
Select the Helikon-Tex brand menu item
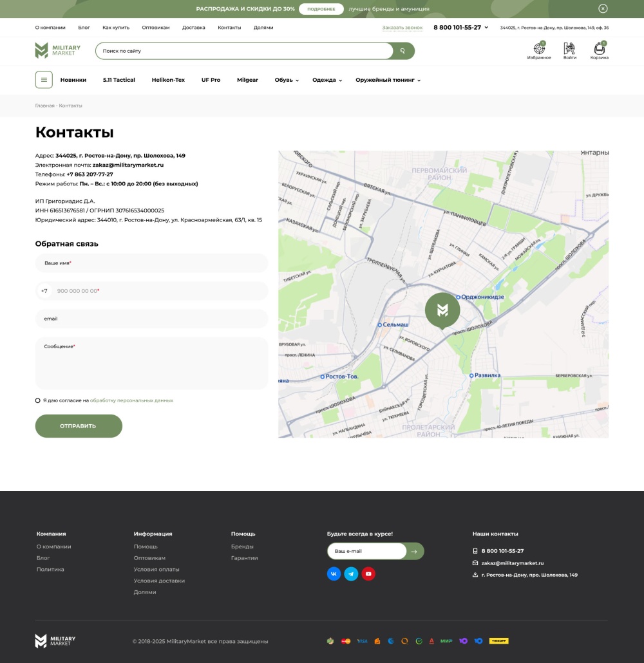click(x=168, y=80)
